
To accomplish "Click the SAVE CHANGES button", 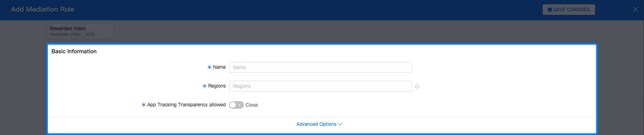I will point(569,10).
